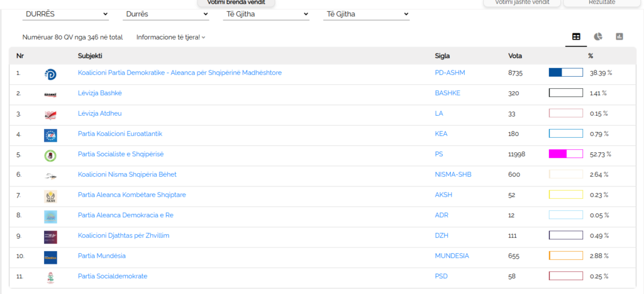The image size is (644, 294).
Task: Switch to bar chart view icon
Action: tap(619, 37)
